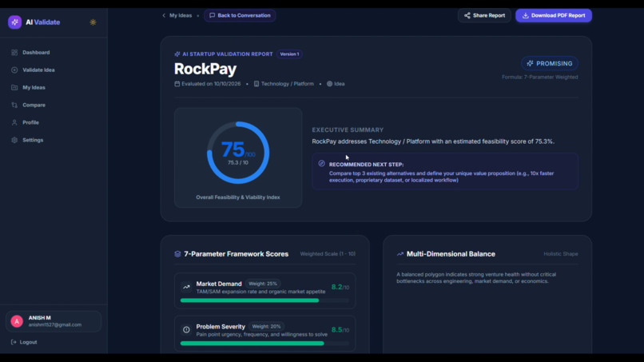Click the Problem Severity alert icon
Viewport: 644px width, 362px height.
point(186,329)
